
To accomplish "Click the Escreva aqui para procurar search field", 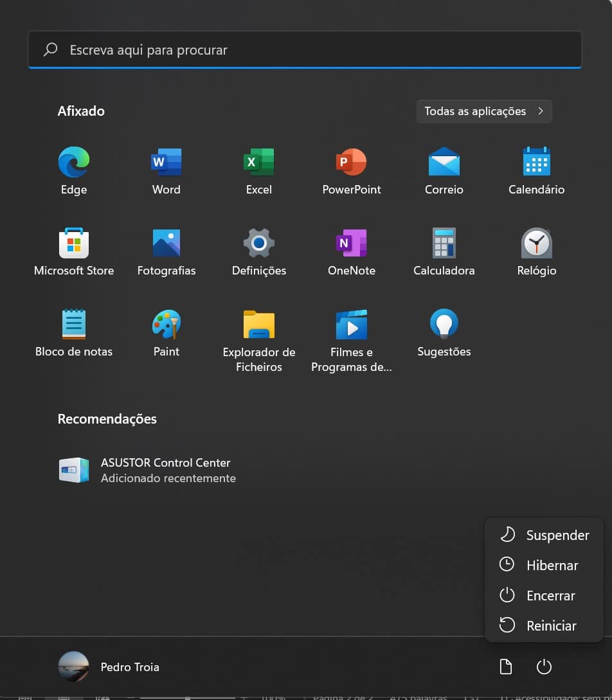I will [x=305, y=50].
